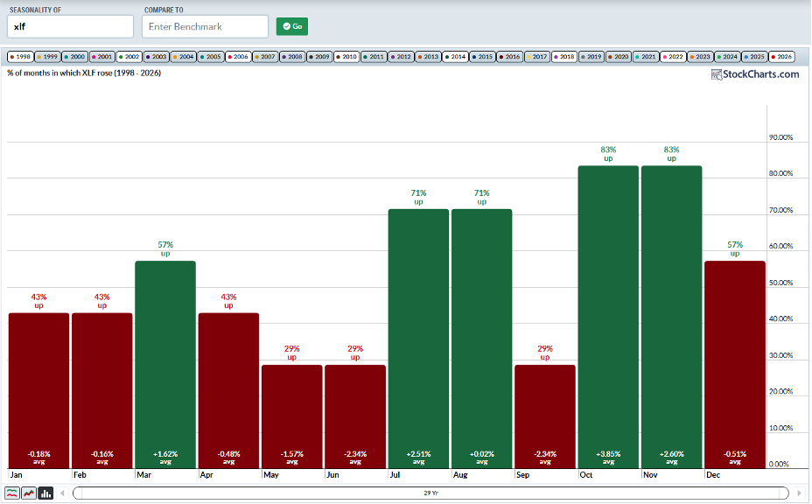Click the December bar with -0.51% avg

pyautogui.click(x=735, y=365)
